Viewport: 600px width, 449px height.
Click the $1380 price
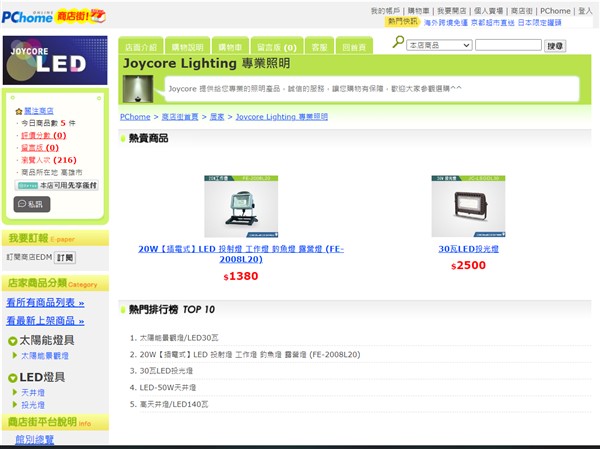(x=241, y=276)
